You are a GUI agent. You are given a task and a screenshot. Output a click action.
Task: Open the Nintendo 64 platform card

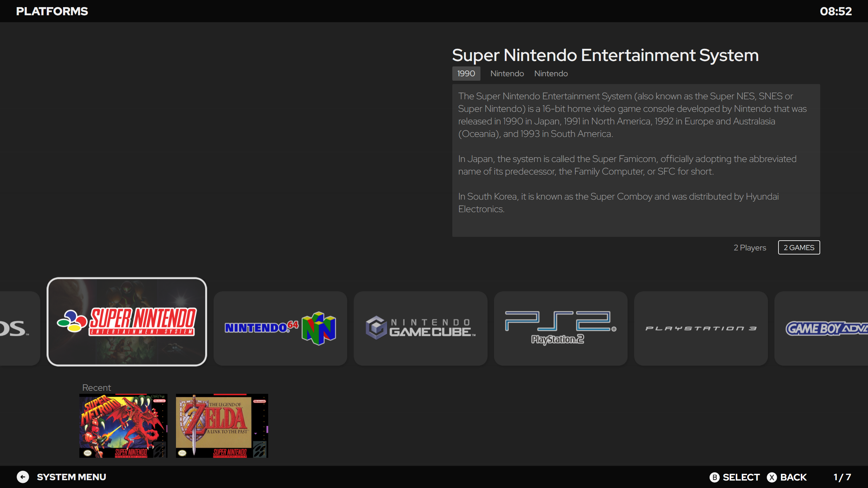tap(280, 328)
